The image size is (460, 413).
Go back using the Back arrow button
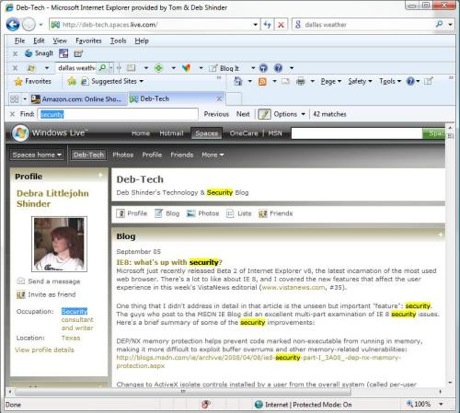coord(13,25)
